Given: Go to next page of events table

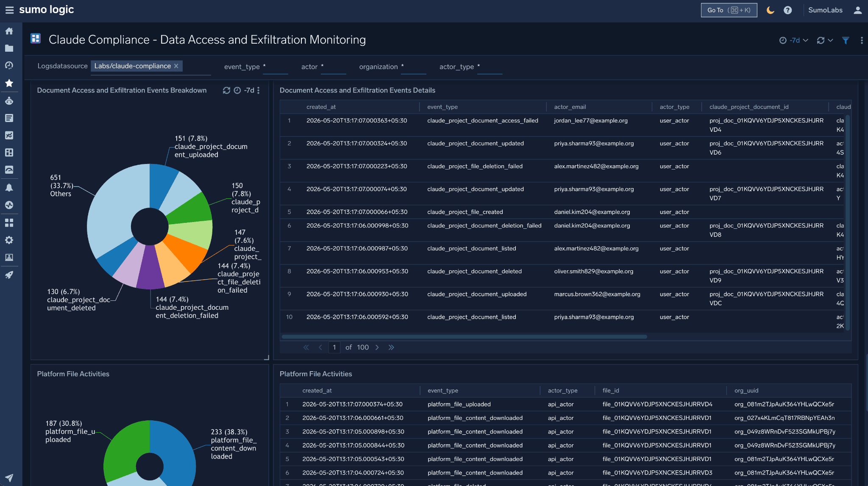Looking at the screenshot, I should click(377, 347).
